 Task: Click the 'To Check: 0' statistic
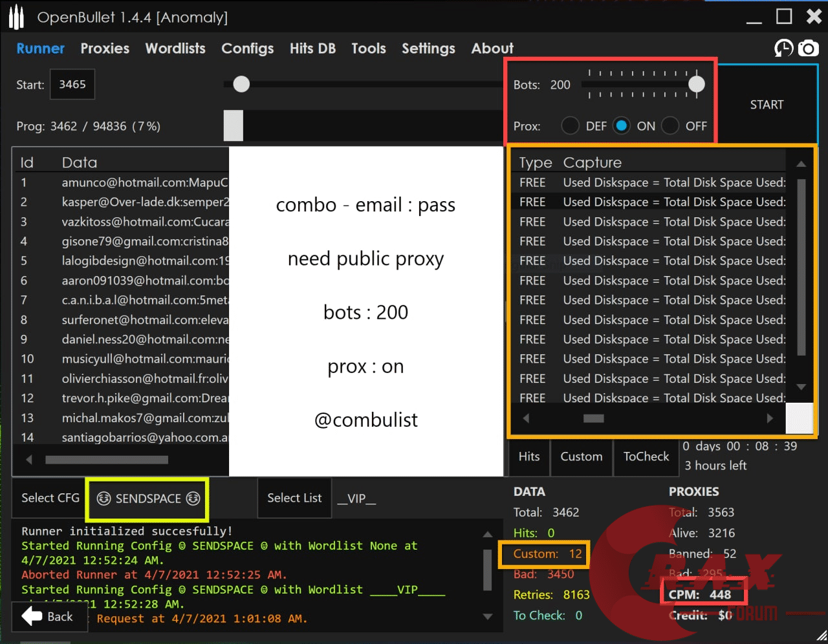click(x=548, y=616)
